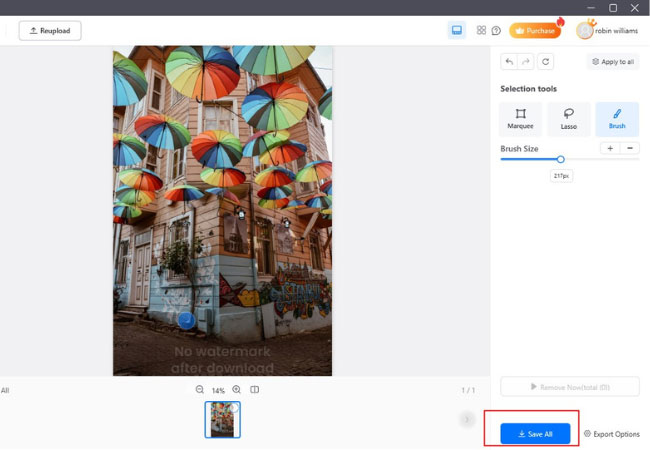Click the reset refresh icon

(x=545, y=62)
